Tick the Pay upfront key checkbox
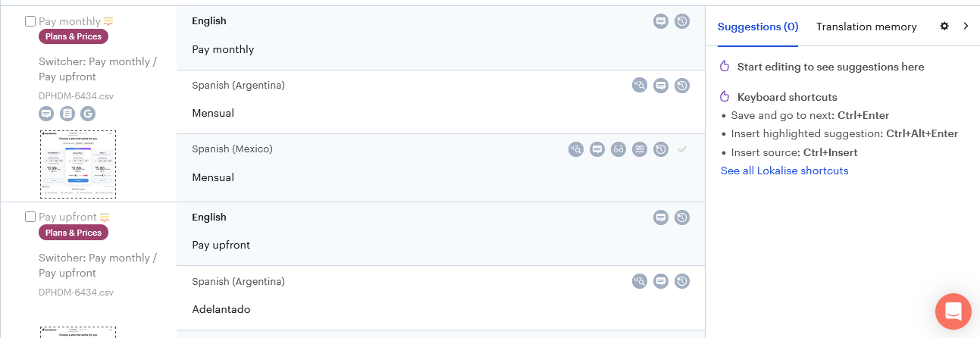 point(30,217)
